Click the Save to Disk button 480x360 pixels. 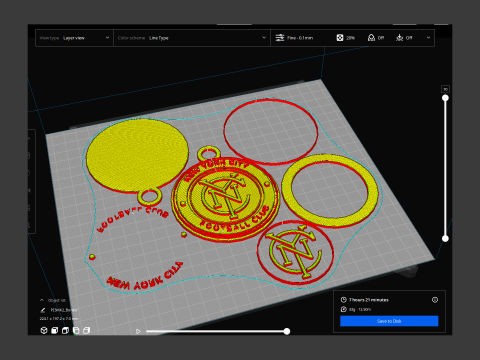point(389,321)
